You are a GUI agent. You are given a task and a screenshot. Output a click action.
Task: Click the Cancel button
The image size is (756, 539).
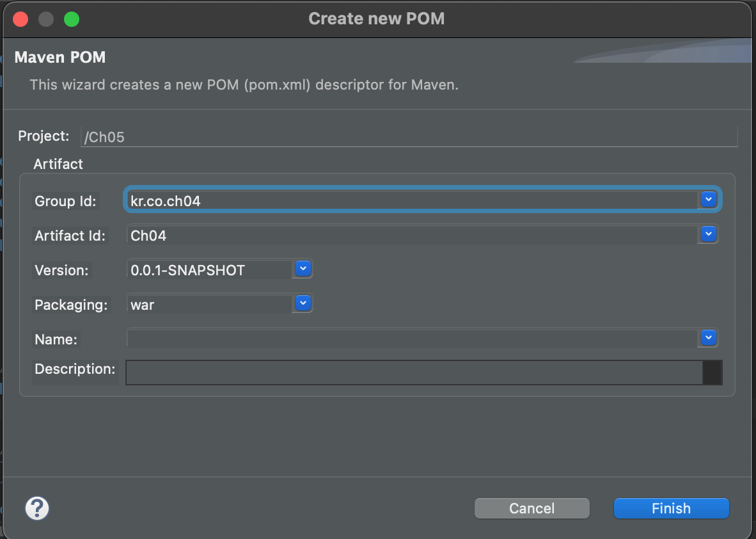pyautogui.click(x=532, y=509)
